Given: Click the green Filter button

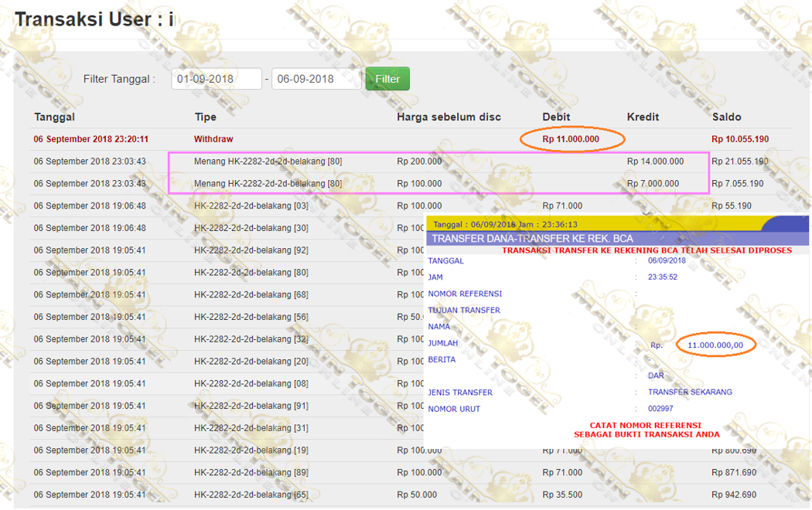Looking at the screenshot, I should click(x=387, y=79).
